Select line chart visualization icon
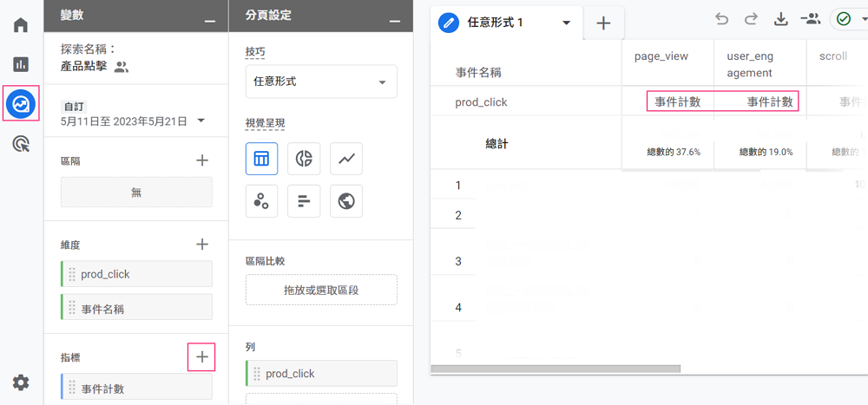Viewport: 868px width, 405px height. [346, 159]
